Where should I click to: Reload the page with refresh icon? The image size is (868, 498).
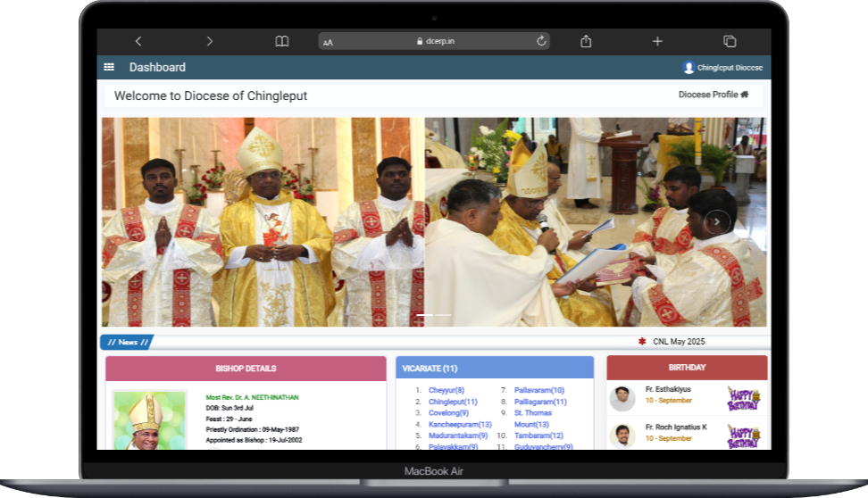541,41
